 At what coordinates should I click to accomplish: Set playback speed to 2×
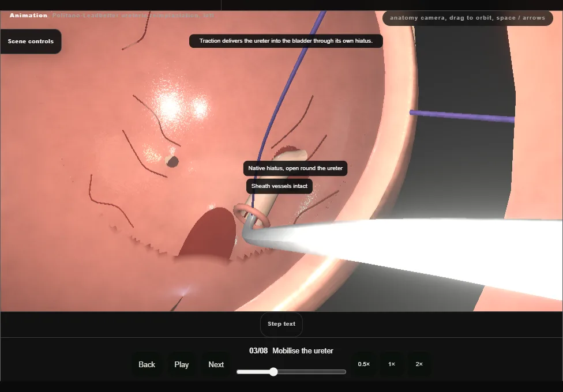coord(419,364)
